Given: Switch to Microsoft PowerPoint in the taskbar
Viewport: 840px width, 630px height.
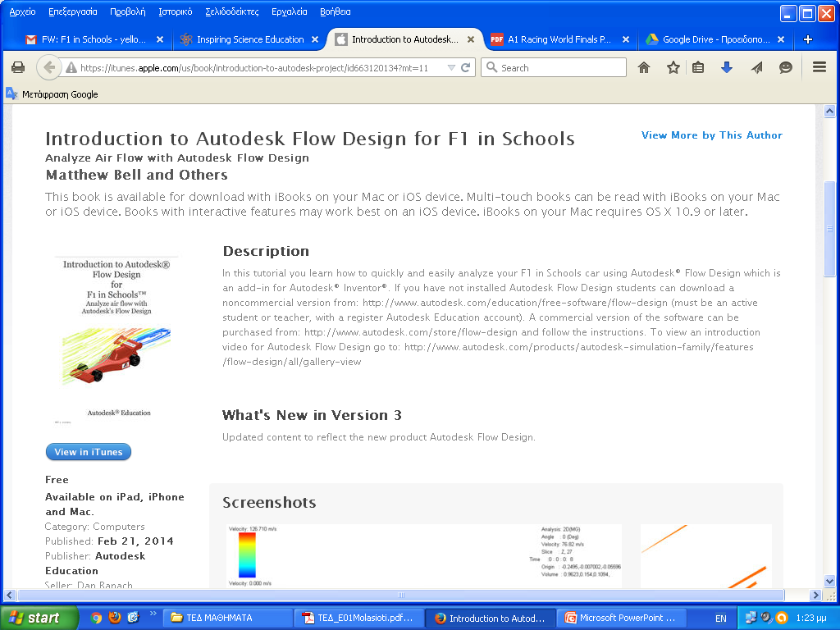Looking at the screenshot, I should [x=622, y=618].
